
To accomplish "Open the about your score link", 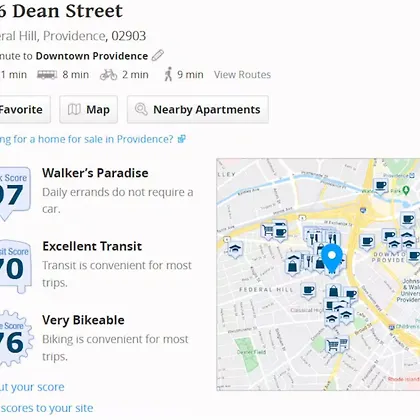I will tap(32, 387).
